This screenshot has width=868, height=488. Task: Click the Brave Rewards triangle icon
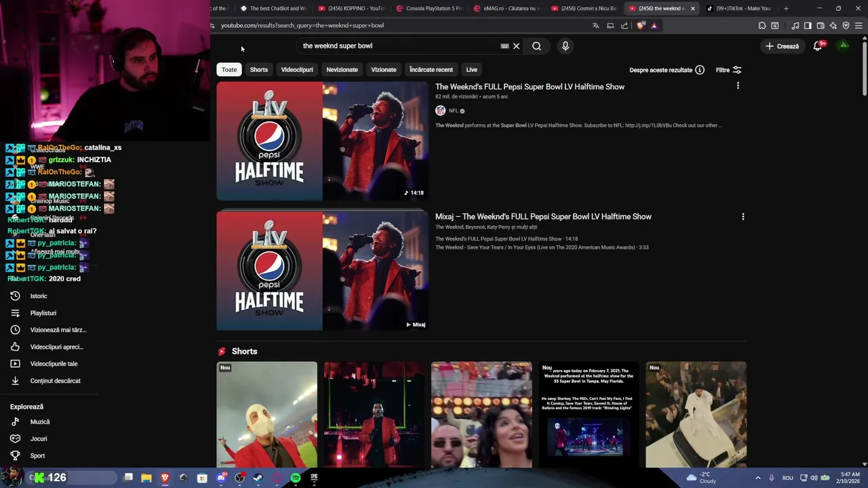click(x=654, y=26)
